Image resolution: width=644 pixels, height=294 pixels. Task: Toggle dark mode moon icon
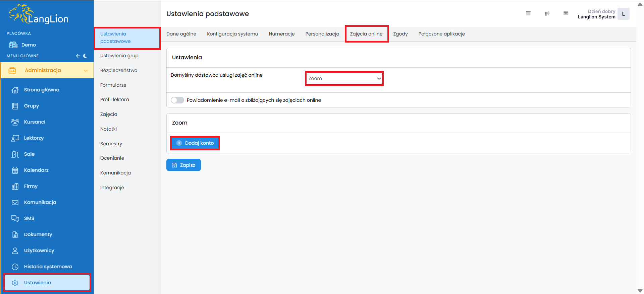click(85, 56)
